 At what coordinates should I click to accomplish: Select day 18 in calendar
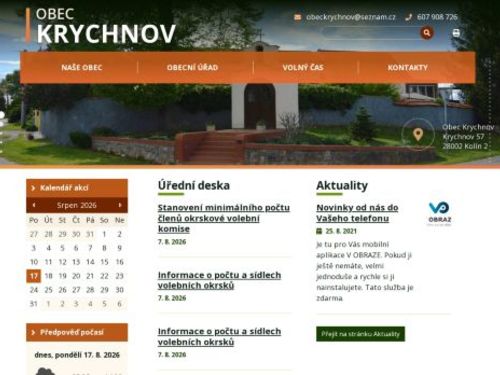point(48,276)
